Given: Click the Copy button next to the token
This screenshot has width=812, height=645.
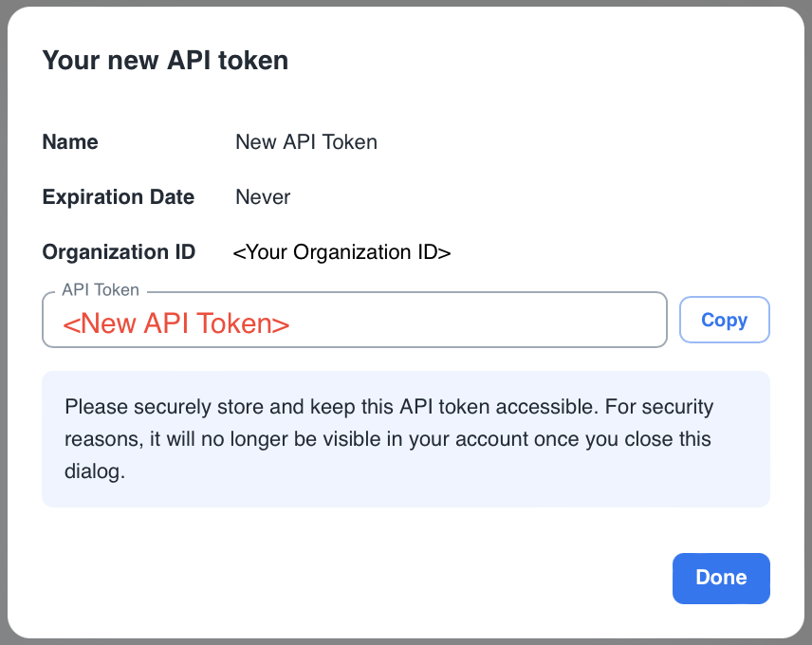Looking at the screenshot, I should coord(724,320).
